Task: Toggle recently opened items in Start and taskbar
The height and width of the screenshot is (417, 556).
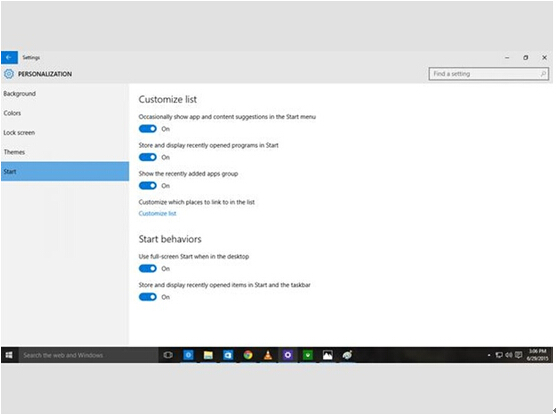Action: [148, 297]
